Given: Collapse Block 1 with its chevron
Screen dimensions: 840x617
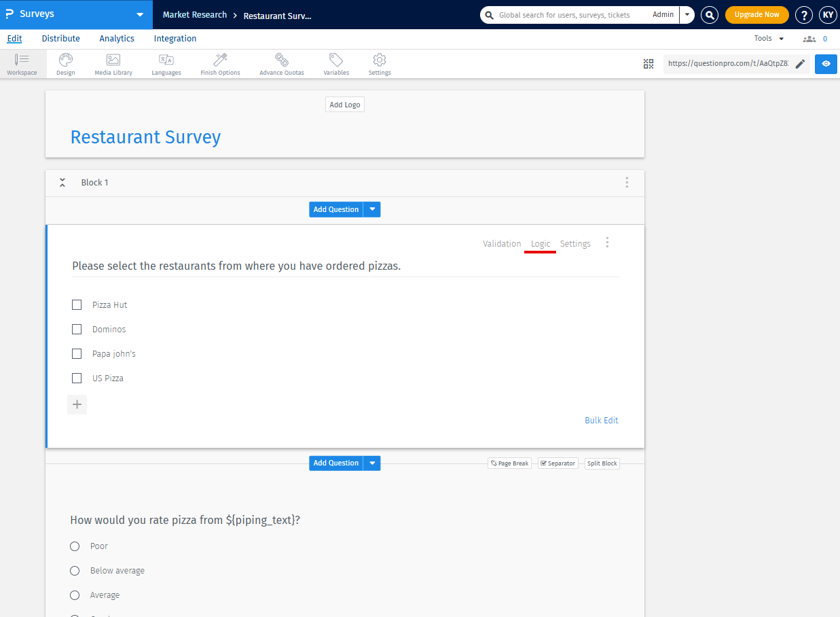Looking at the screenshot, I should (x=62, y=182).
